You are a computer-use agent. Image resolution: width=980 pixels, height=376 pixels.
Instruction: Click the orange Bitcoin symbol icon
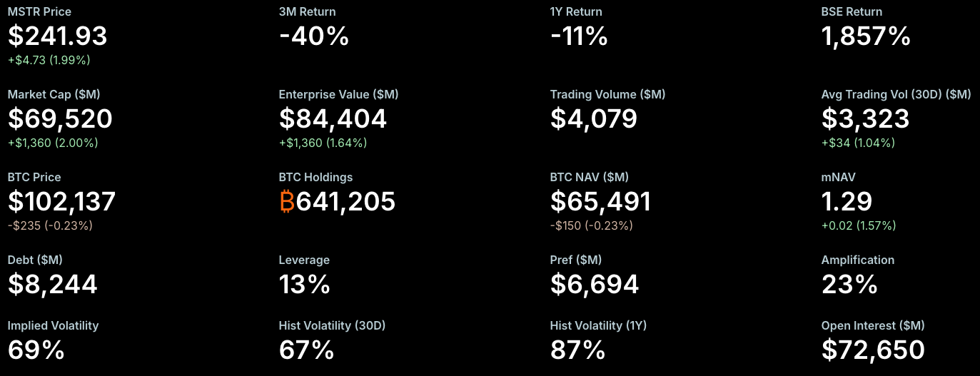coord(287,202)
